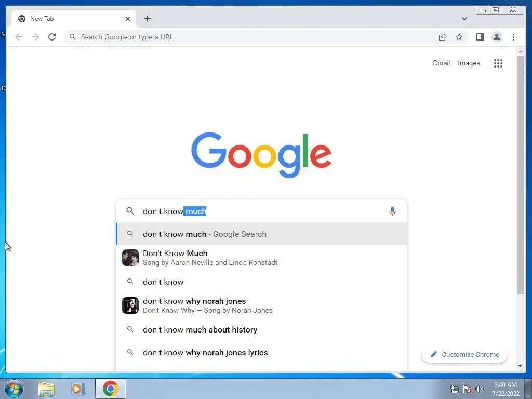The width and height of the screenshot is (532, 399).
Task: Open Windows Explorer from taskbar
Action: pos(46,389)
